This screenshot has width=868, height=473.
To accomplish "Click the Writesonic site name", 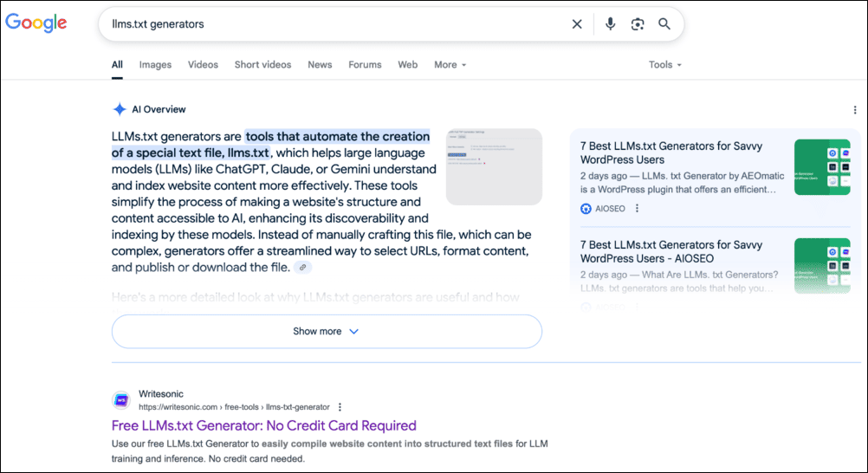I will (160, 394).
